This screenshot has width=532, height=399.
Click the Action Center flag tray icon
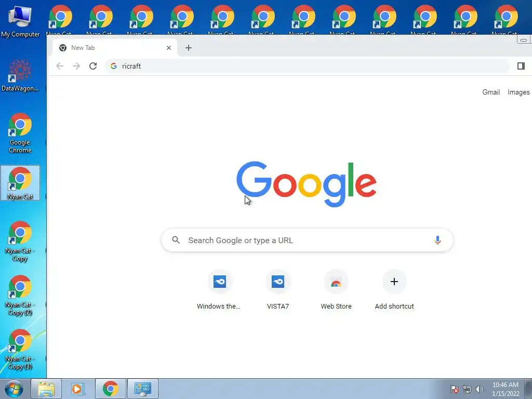click(x=454, y=389)
